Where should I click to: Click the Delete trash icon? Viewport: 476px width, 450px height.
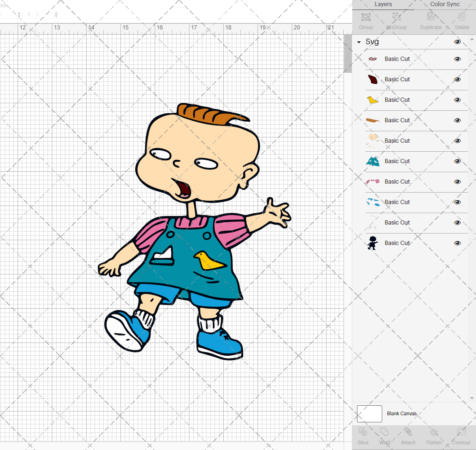462,17
